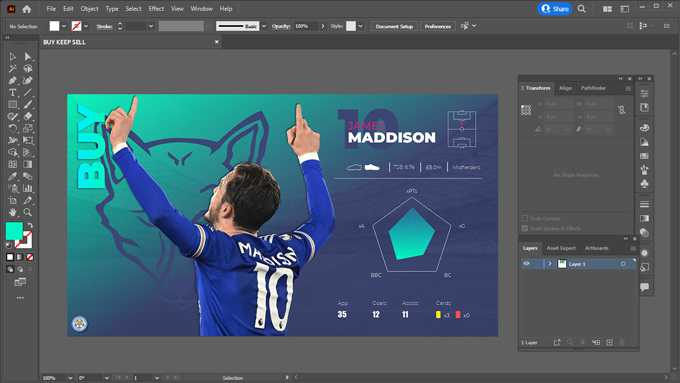Activate the Type tool
Image resolution: width=680 pixels, height=383 pixels.
pyautogui.click(x=13, y=92)
